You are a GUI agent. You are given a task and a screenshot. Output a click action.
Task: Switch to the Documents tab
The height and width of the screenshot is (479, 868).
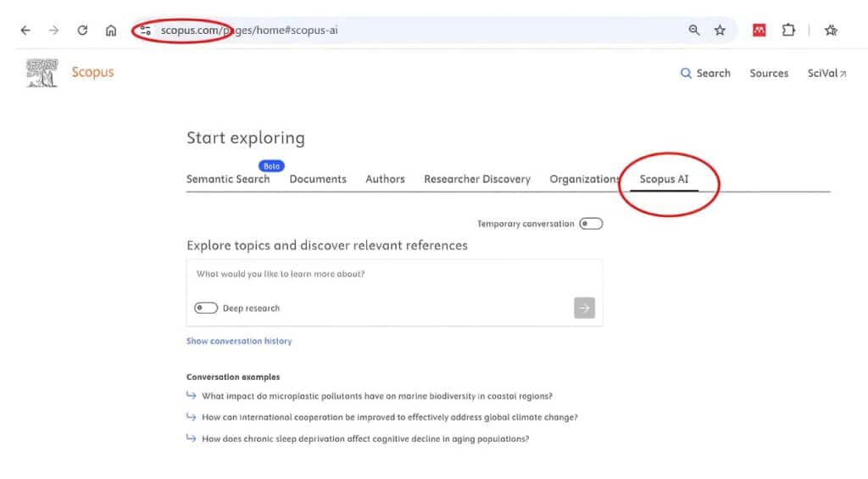(318, 179)
